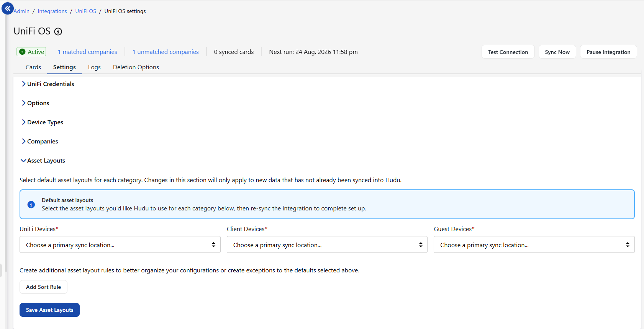644x329 pixels.
Task: Click the Add Sort Rule button
Action: pyautogui.click(x=44, y=287)
